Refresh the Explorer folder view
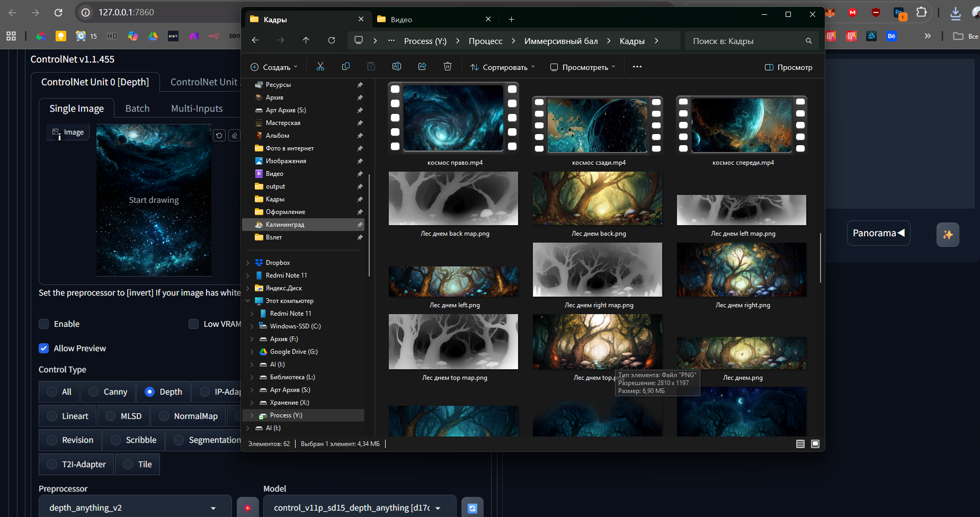The image size is (980, 517). (x=332, y=40)
